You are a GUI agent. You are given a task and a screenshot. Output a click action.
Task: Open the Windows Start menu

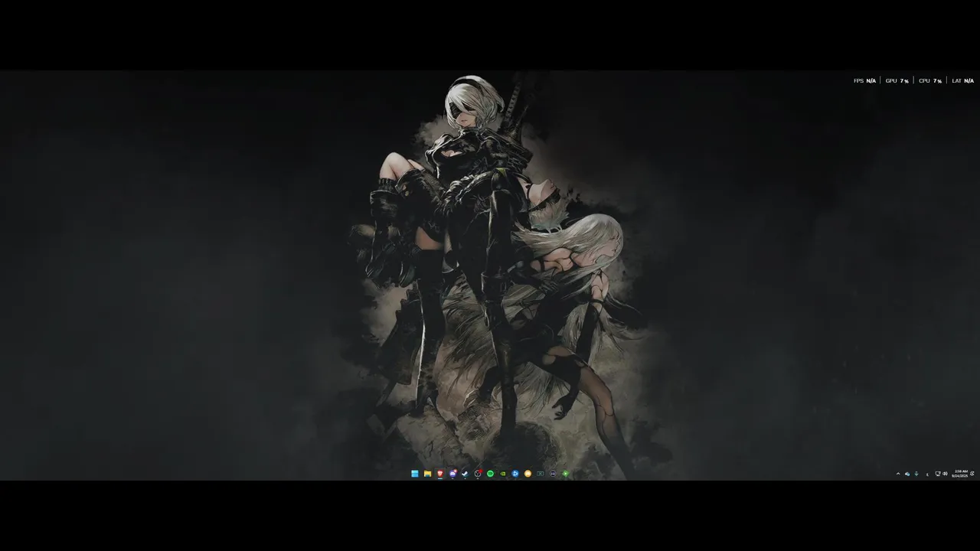[x=415, y=474]
